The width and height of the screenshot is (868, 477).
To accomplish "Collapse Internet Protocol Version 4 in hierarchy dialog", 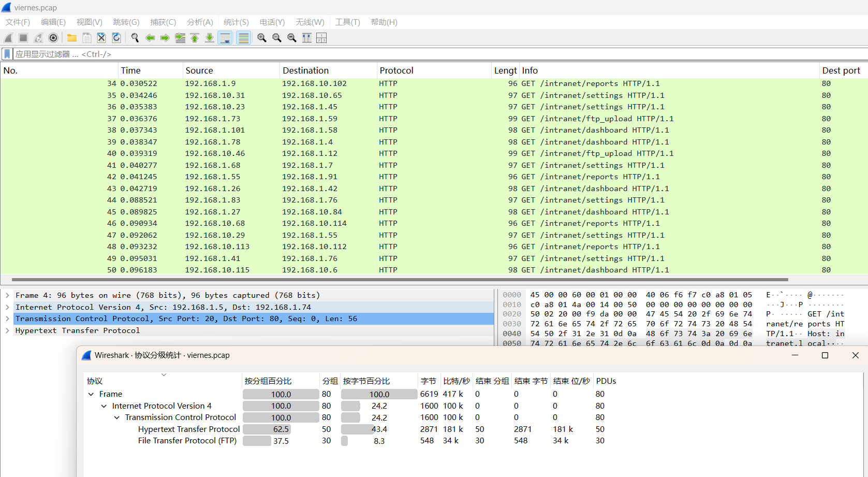I will (104, 406).
